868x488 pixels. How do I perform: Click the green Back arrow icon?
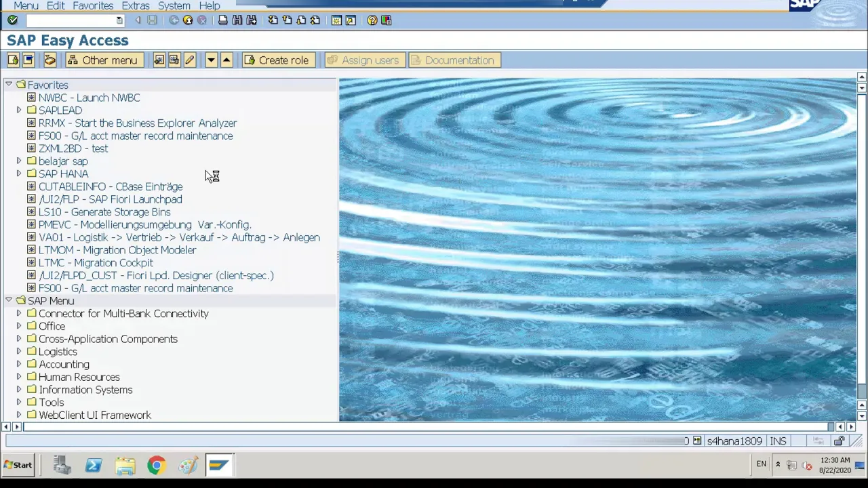174,20
